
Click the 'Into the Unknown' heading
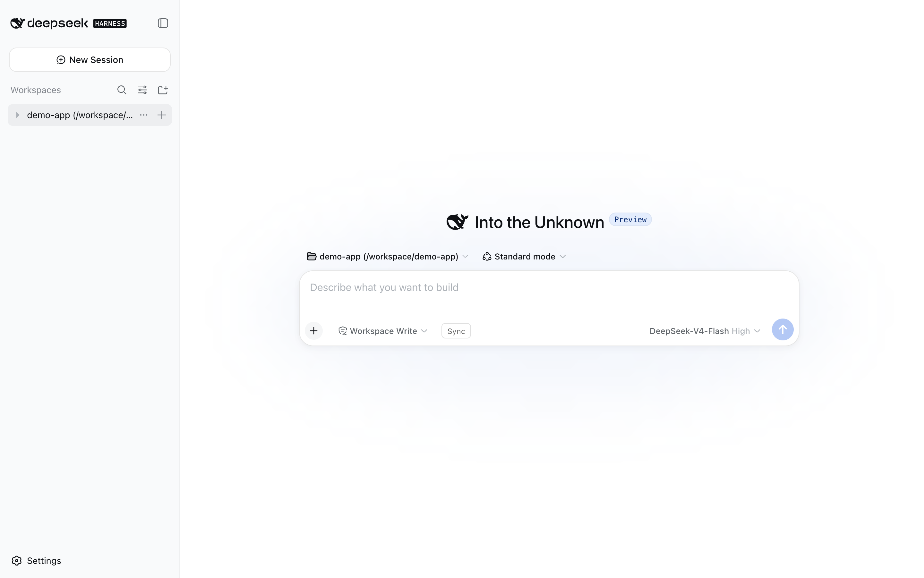(539, 223)
